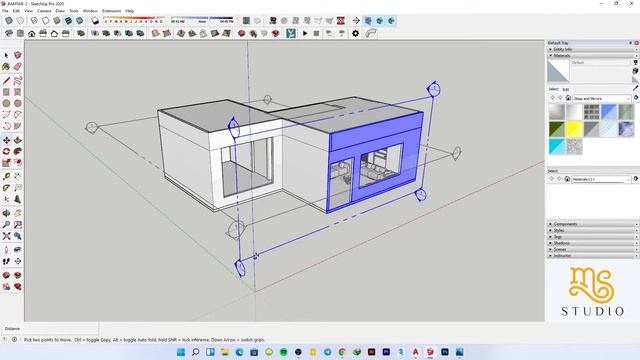Select the Pan hand tool
The width and height of the screenshot is (640, 360).
18,213
